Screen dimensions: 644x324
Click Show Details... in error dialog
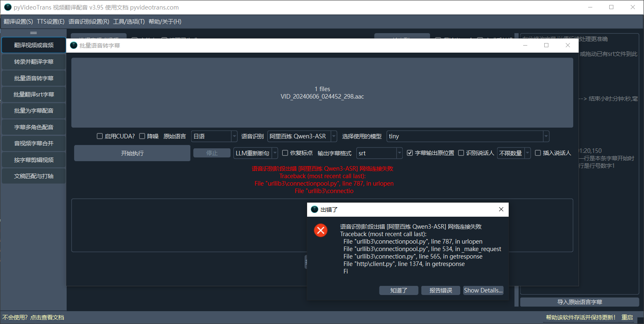tap(483, 290)
